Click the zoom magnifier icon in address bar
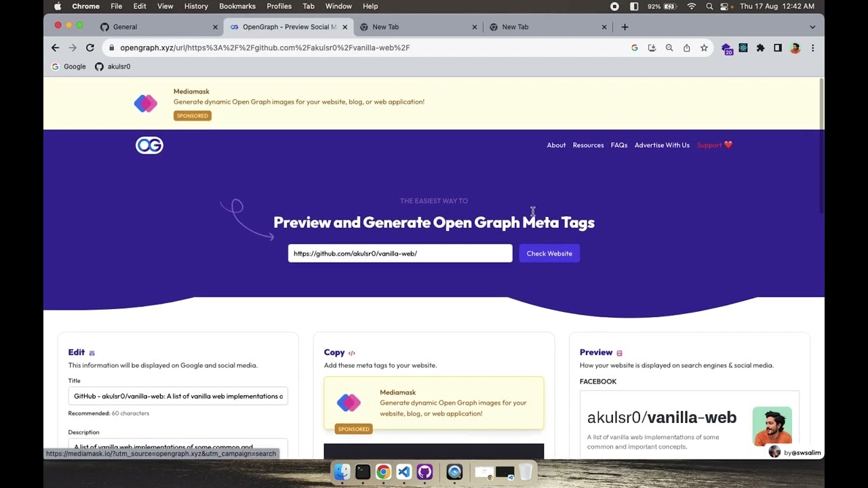 pyautogui.click(x=669, y=47)
